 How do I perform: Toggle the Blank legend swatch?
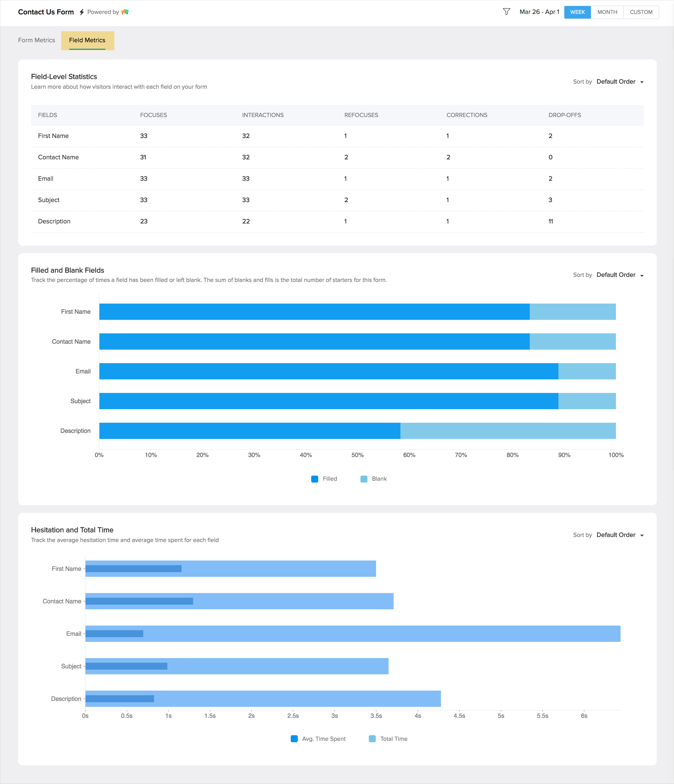(364, 479)
